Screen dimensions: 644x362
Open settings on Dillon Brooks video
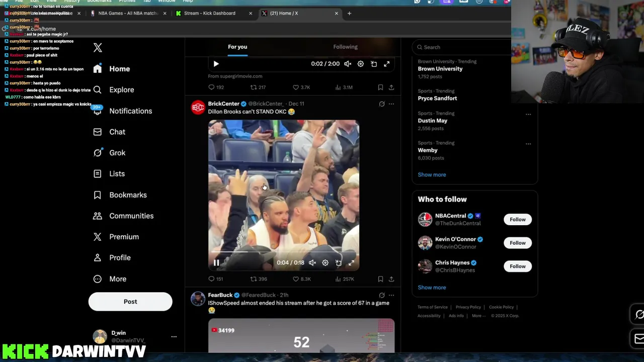point(326,263)
